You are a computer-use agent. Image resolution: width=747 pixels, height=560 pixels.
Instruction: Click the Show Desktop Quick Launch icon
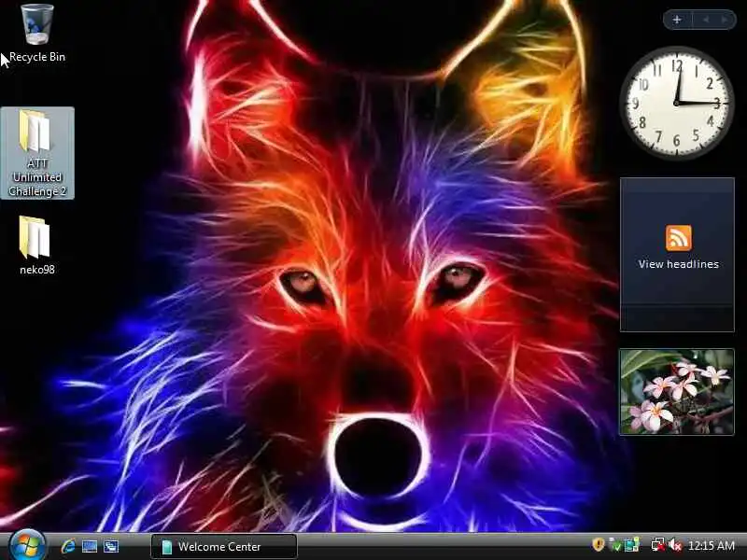tap(89, 546)
